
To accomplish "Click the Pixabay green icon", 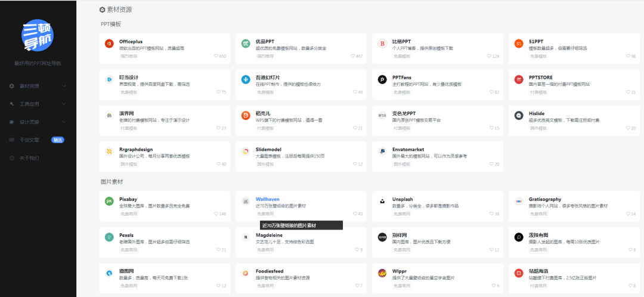I will tap(109, 202).
